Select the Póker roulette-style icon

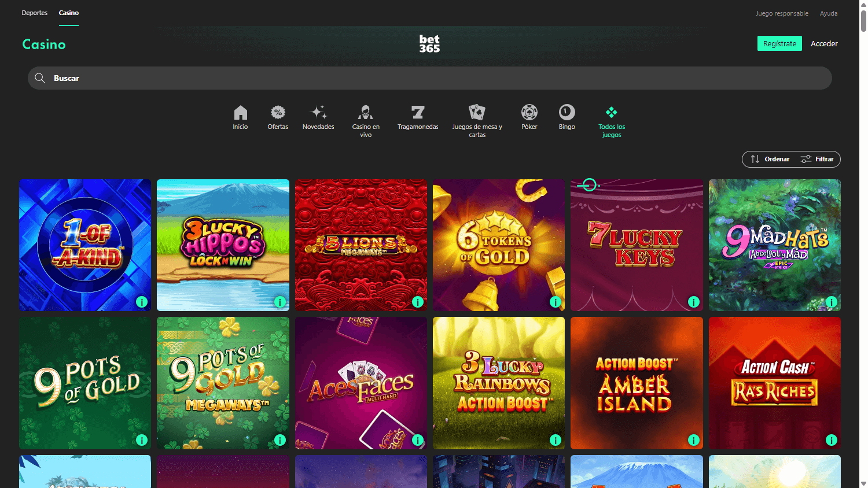[x=529, y=112]
